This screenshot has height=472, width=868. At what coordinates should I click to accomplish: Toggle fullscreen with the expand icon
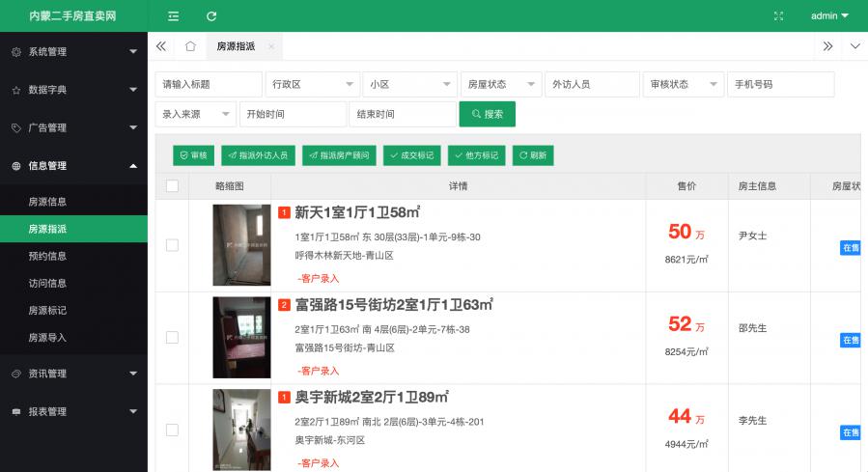(779, 16)
